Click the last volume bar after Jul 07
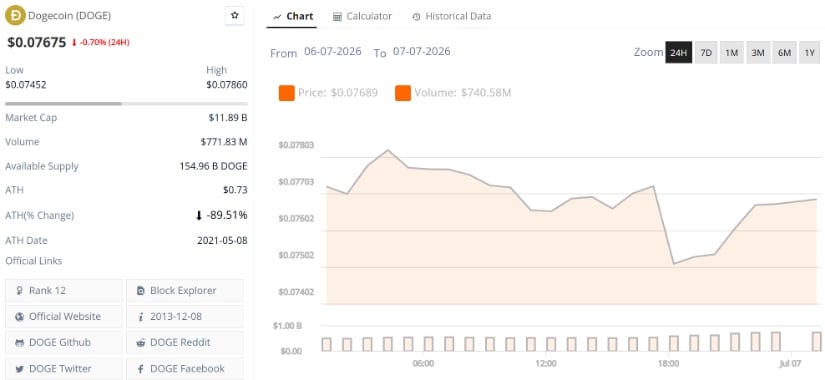825x380 pixels. 817,342
